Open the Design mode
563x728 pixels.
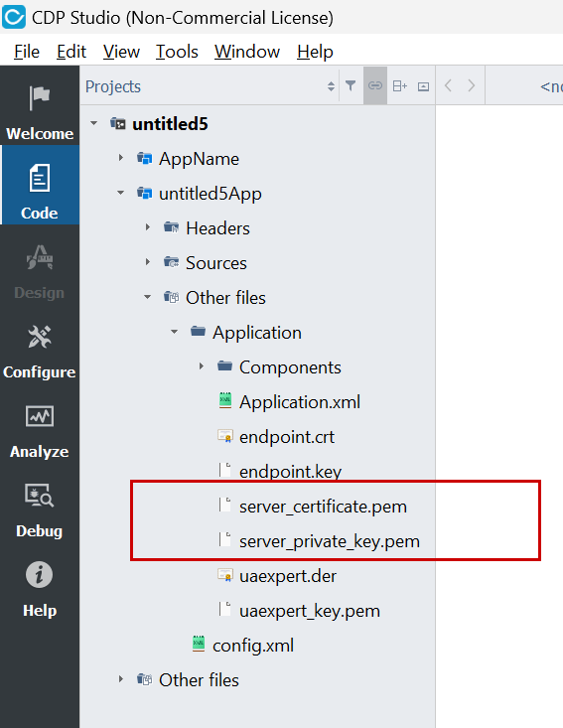click(x=40, y=264)
